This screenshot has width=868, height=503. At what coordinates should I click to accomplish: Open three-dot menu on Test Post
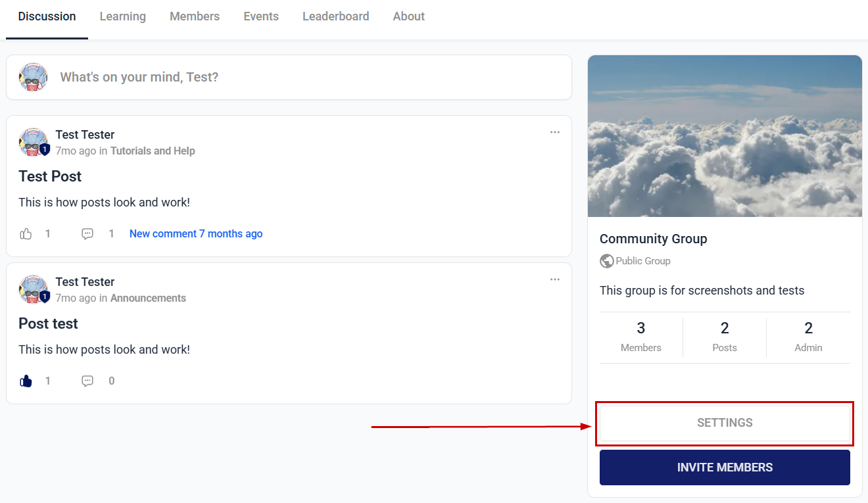click(555, 132)
